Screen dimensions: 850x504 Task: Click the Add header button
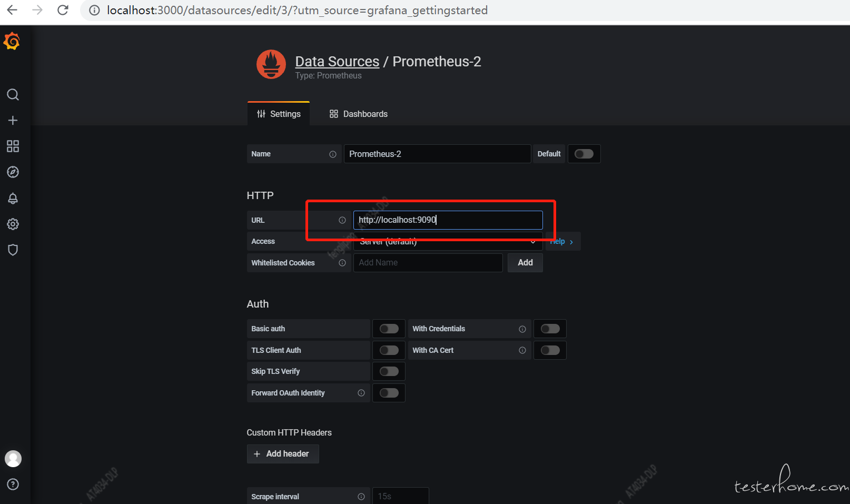tap(283, 454)
